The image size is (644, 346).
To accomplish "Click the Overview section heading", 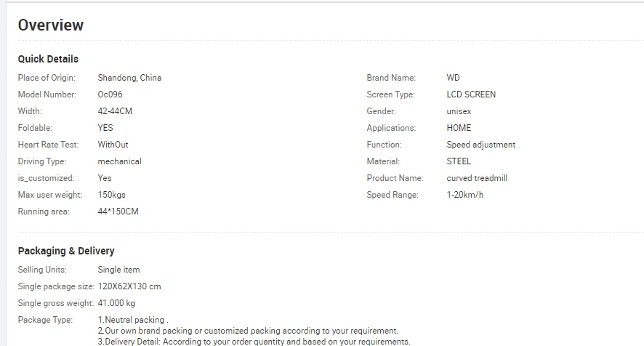I will click(x=51, y=25).
